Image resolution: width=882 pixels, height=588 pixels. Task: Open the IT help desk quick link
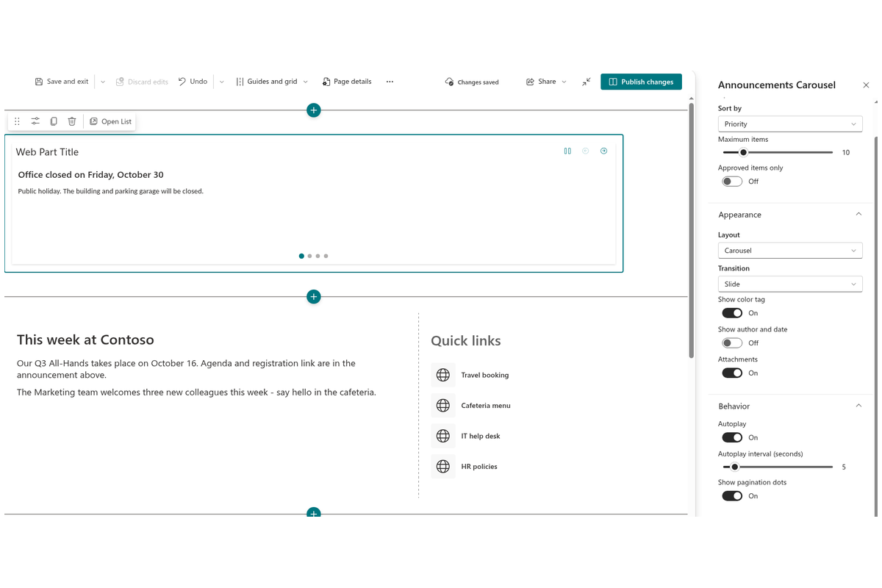click(481, 436)
